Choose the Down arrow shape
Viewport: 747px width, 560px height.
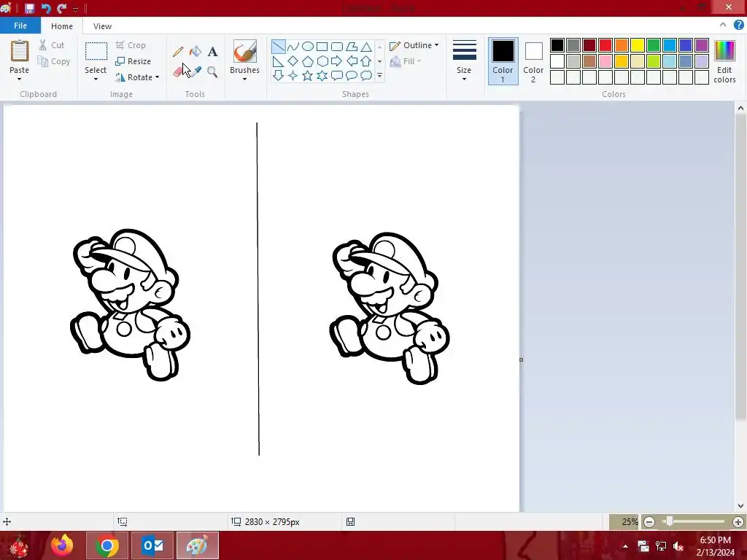(278, 75)
